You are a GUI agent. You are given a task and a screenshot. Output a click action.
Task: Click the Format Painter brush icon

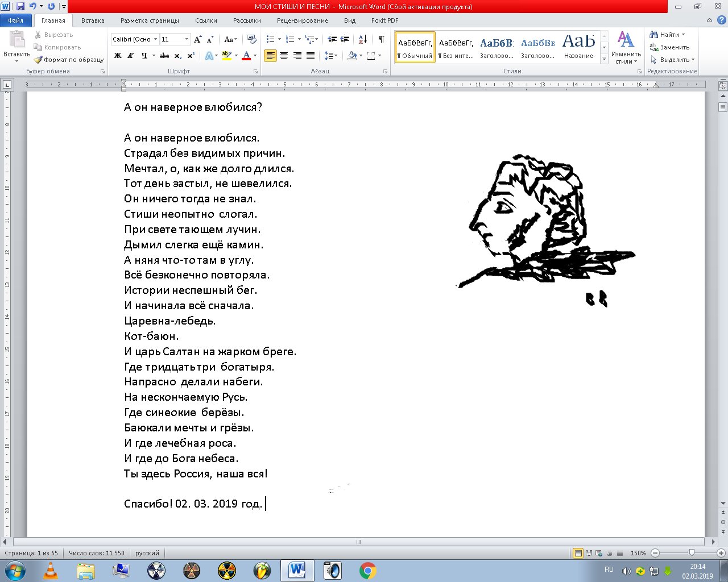point(38,60)
